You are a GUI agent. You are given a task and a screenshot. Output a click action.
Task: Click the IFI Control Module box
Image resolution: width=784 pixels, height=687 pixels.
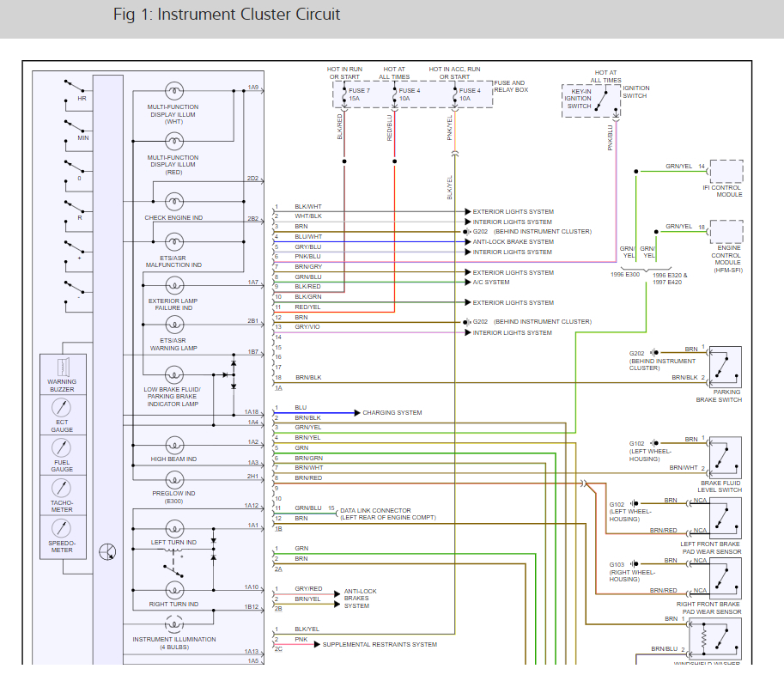tap(726, 171)
